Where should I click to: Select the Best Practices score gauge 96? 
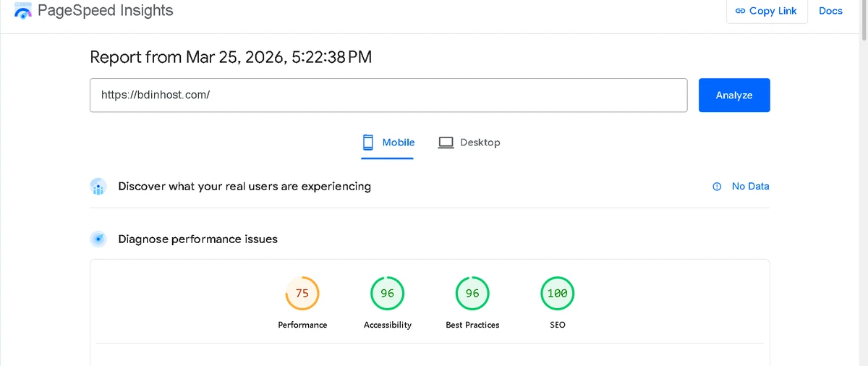[472, 294]
